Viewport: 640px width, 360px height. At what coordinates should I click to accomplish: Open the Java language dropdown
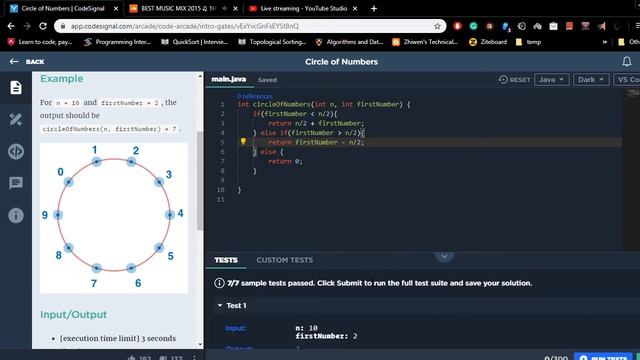[x=551, y=80]
